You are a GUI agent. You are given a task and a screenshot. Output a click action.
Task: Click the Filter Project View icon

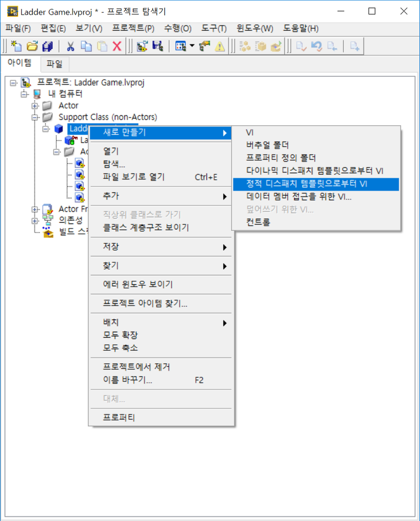(181, 46)
